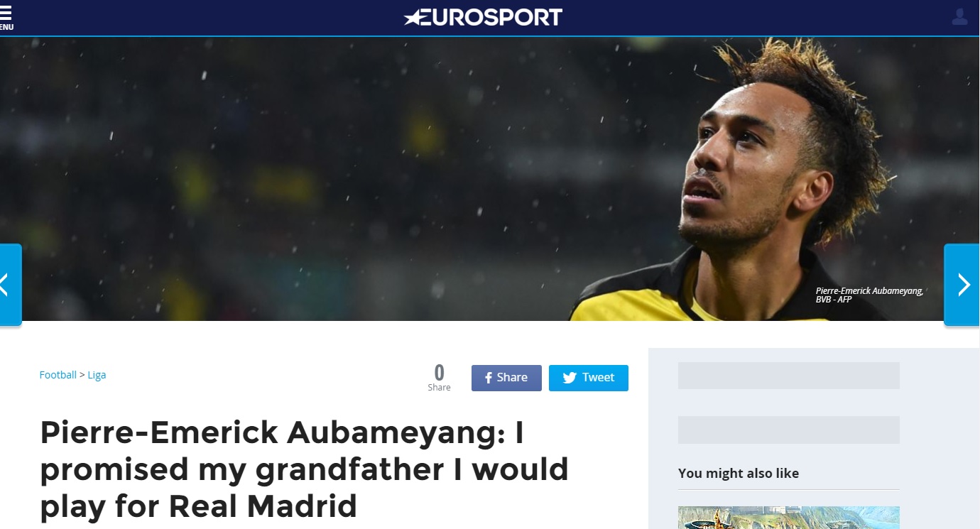Open the thumbnail under You might also like

click(x=789, y=518)
